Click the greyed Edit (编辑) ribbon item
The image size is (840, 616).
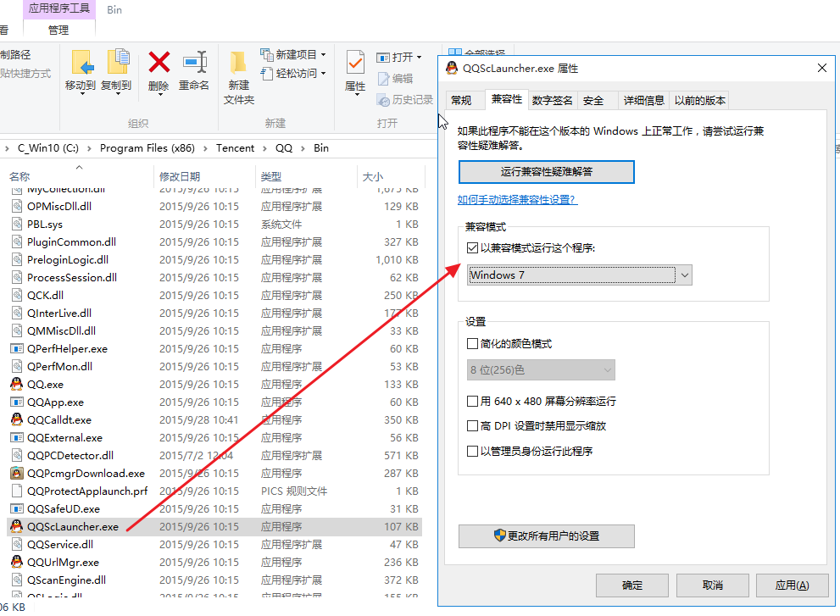[x=395, y=79]
